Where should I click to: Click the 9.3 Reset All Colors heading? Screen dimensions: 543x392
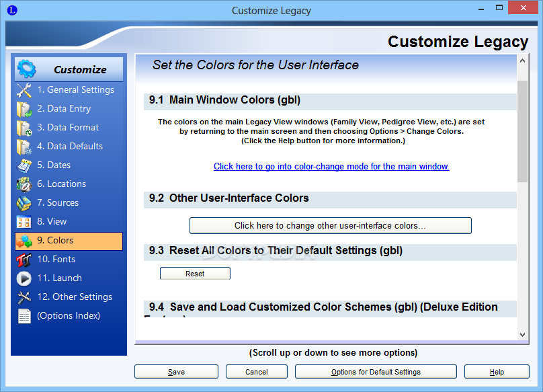(x=276, y=251)
